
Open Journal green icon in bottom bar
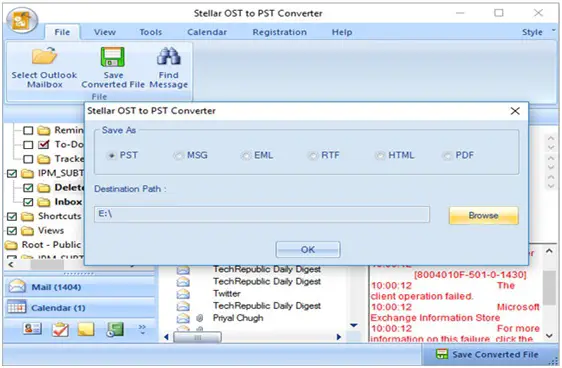[x=115, y=329]
